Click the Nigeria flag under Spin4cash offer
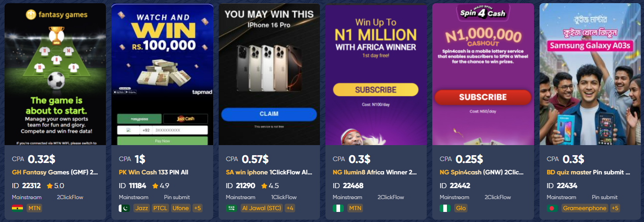Image resolution: width=644 pixels, height=222 pixels. click(445, 208)
